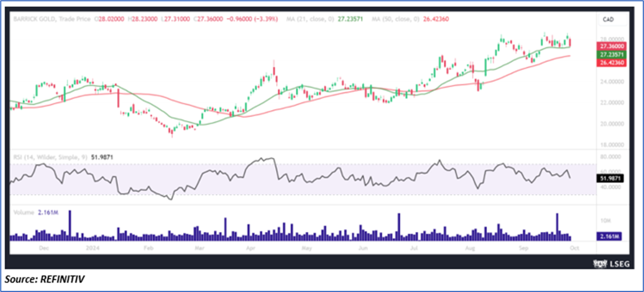This screenshot has width=644, height=292.
Task: Click the Dec label on the time axis
Action: click(45, 248)
